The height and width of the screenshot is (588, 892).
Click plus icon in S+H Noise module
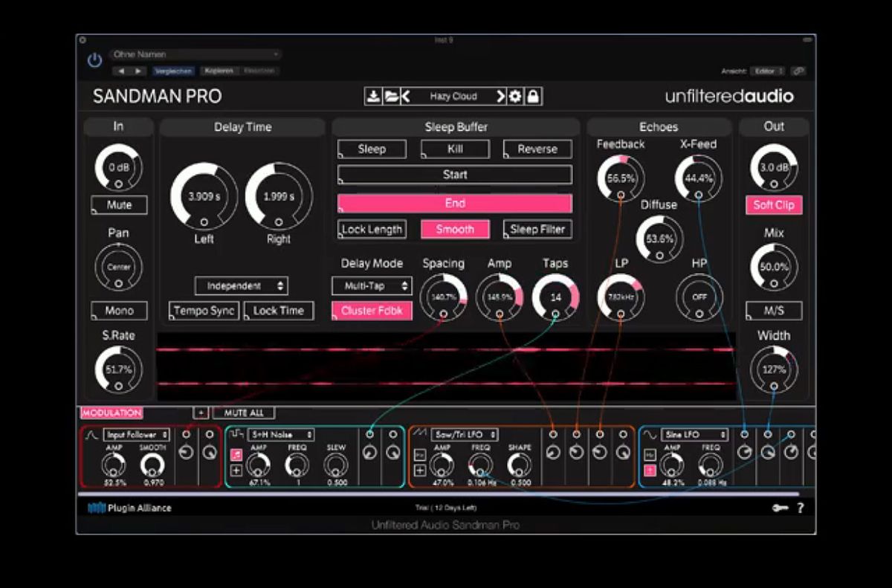[236, 470]
